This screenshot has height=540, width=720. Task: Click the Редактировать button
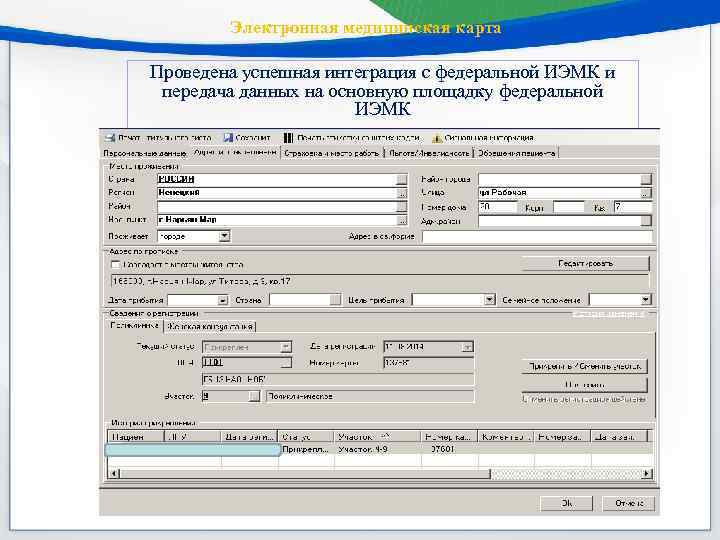pos(585,264)
